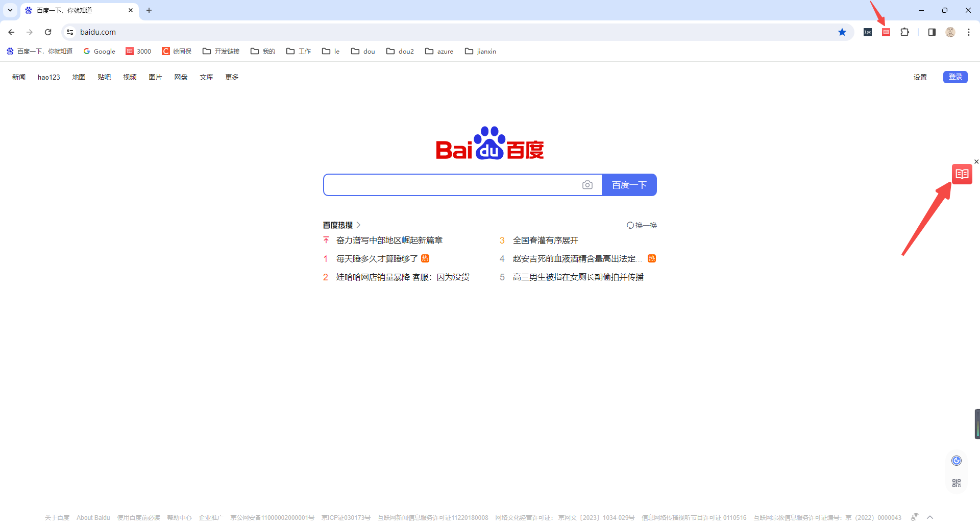Open 图片 navigation link
This screenshot has height=527, width=980.
[155, 77]
